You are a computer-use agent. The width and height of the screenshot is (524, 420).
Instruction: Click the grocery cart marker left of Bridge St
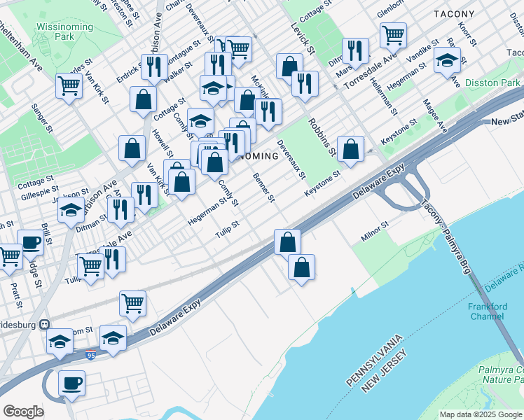click(x=9, y=258)
